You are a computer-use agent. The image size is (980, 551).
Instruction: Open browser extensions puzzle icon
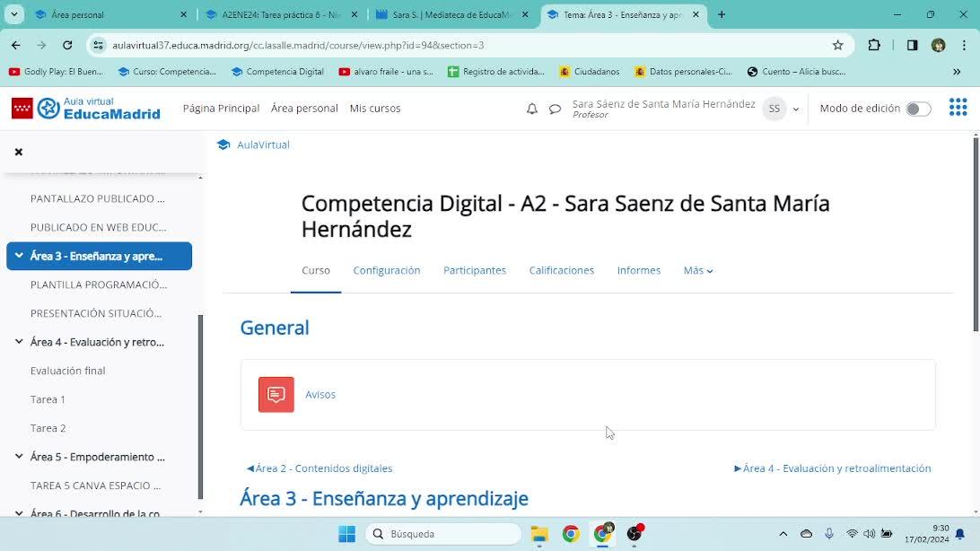(874, 45)
